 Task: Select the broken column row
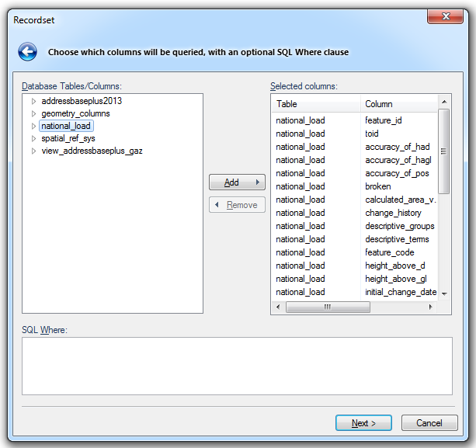355,186
